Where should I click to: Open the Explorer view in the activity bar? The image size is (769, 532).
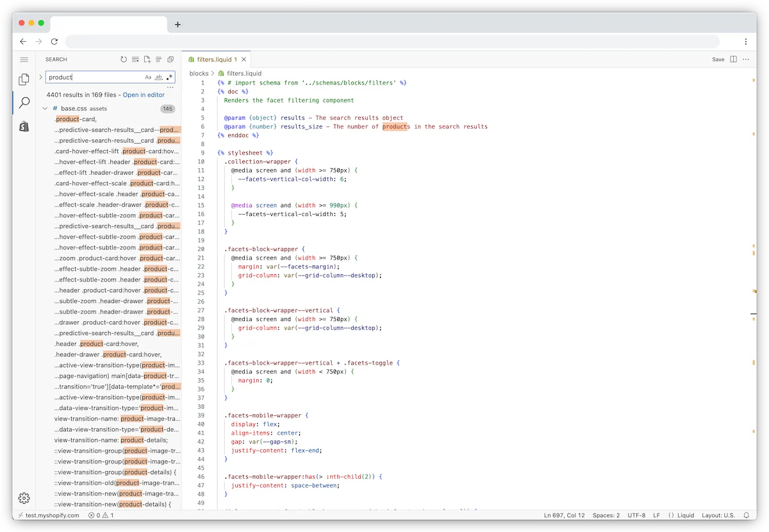(x=24, y=79)
